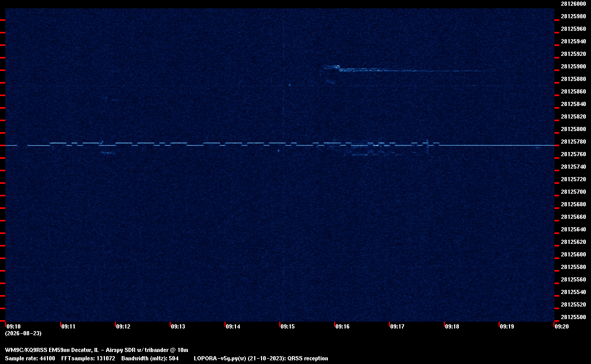Image resolution: width=591 pixels, height=364 pixels.
Task: Click the frequency label 28125760
Action: pos(573,154)
